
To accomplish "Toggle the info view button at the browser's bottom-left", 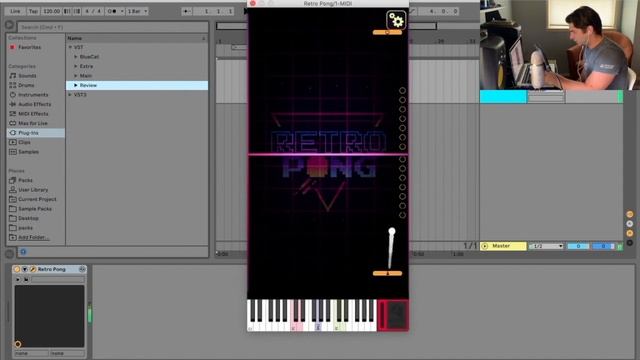I will [9, 254].
